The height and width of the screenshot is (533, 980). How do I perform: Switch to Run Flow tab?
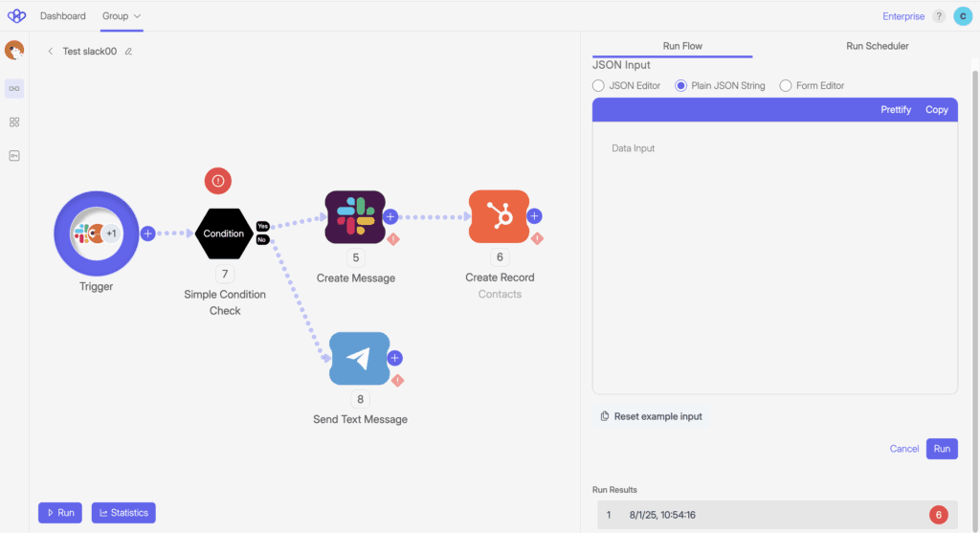(682, 46)
